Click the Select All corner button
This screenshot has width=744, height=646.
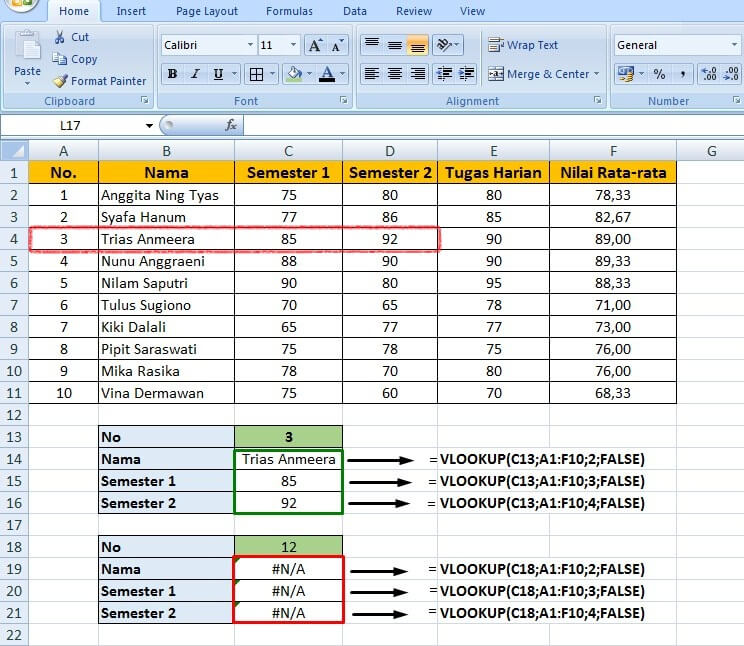pyautogui.click(x=14, y=151)
